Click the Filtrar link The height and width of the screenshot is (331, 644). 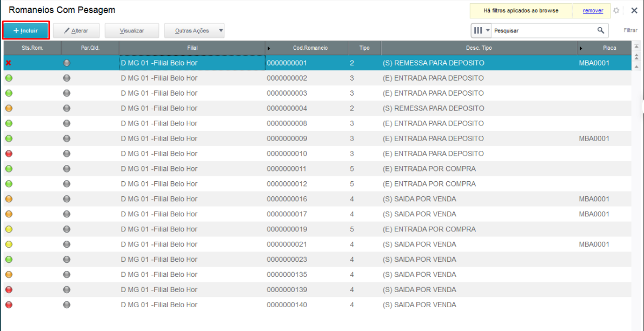coord(630,30)
